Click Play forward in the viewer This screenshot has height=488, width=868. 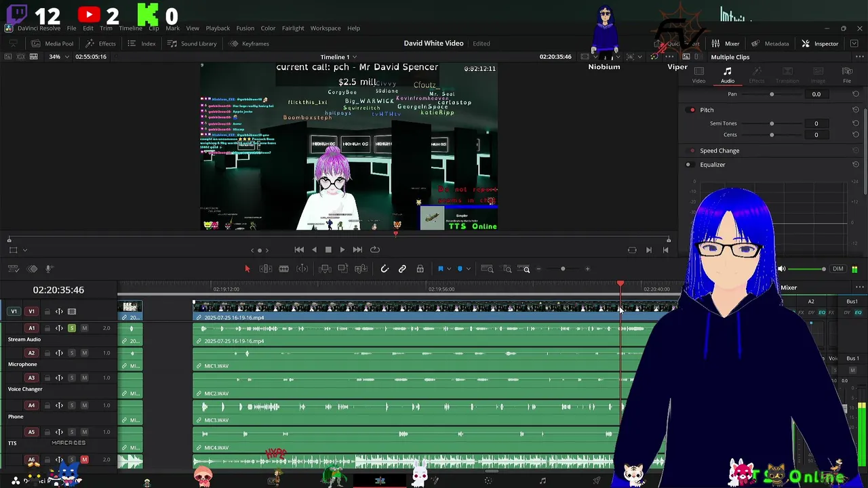(x=342, y=249)
